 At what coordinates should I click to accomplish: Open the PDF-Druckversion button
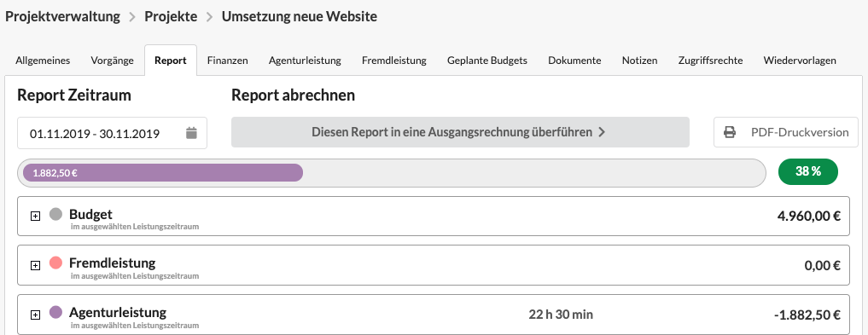click(x=785, y=132)
